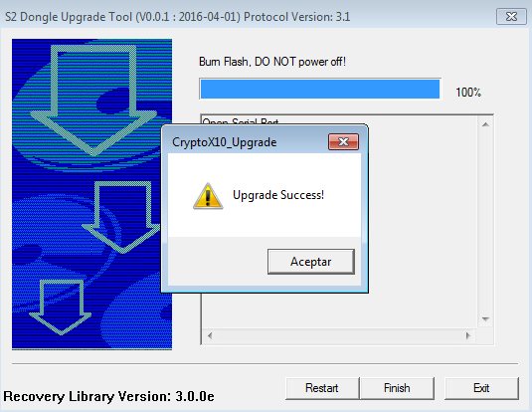Click the large top arrow graphic
This screenshot has width=532, height=412.
(x=92, y=101)
